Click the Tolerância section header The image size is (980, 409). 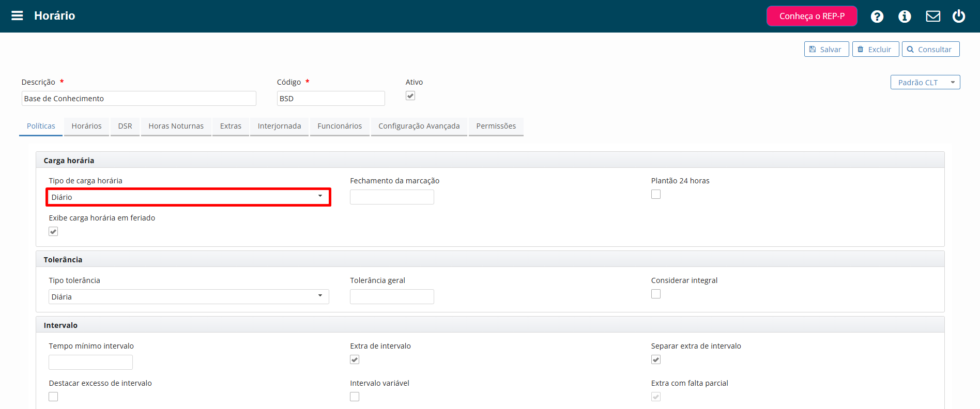click(x=490, y=259)
